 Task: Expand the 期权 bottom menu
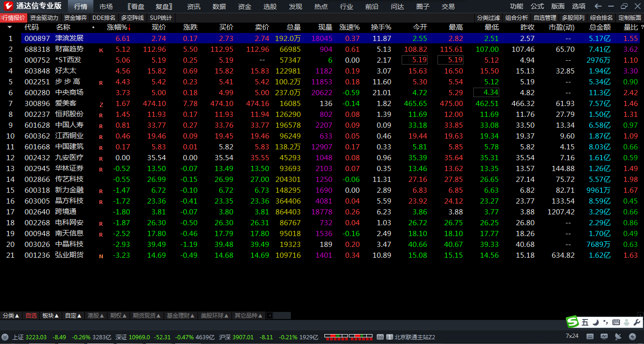[118, 316]
